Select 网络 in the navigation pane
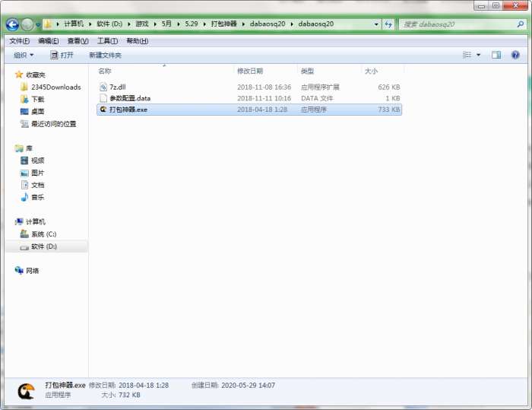Image resolution: width=532 pixels, height=410 pixels. 32,271
